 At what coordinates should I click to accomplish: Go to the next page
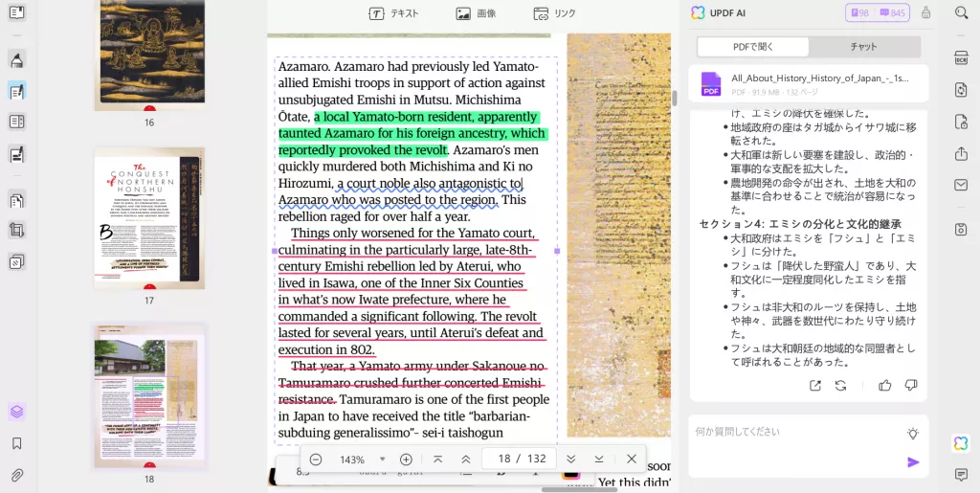(x=570, y=459)
